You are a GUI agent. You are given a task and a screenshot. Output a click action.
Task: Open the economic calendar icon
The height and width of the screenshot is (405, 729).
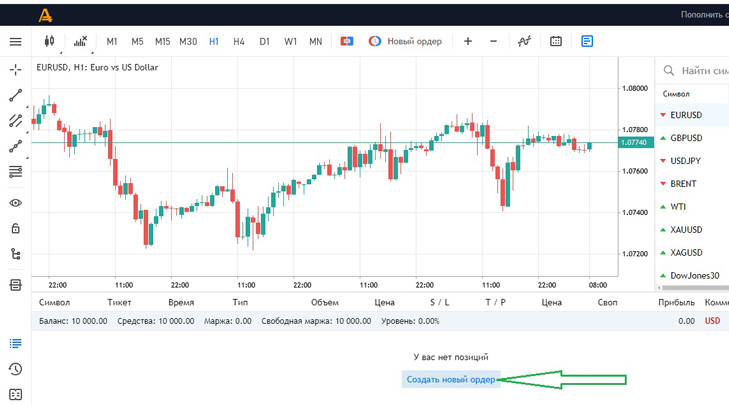[x=556, y=42]
